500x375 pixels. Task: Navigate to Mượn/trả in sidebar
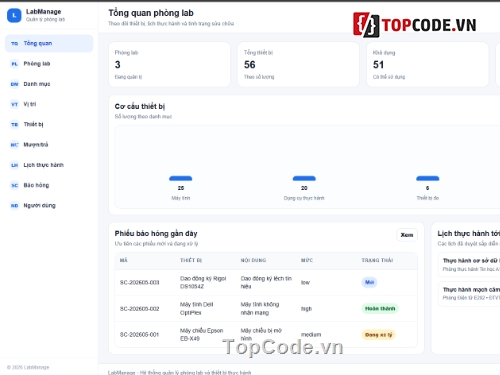point(49,145)
